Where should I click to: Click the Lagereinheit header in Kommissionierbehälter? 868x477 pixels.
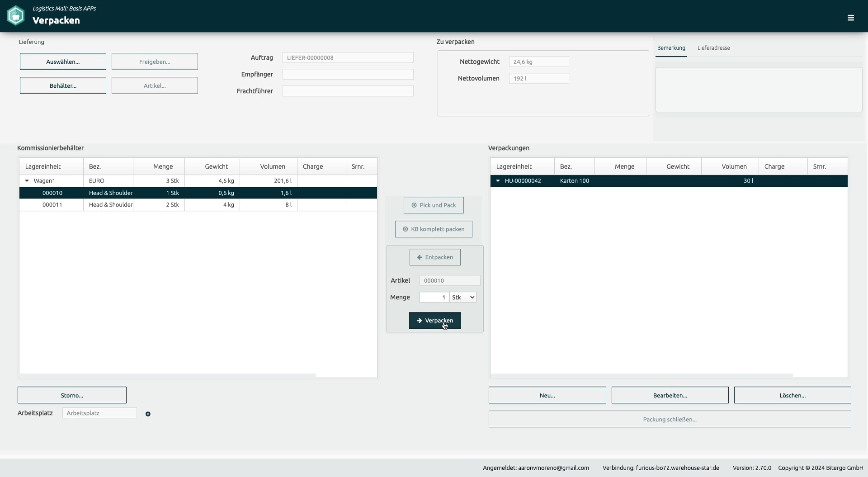pos(52,166)
